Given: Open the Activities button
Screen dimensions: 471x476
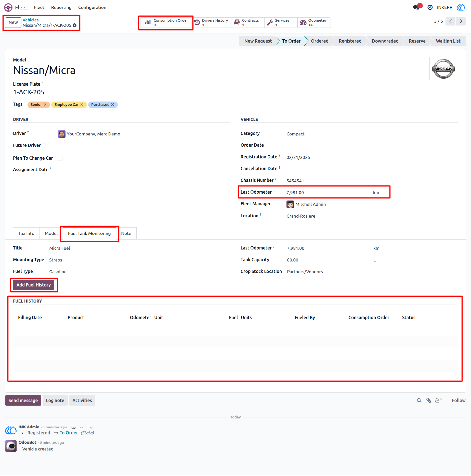Looking at the screenshot, I should pyautogui.click(x=82, y=400).
